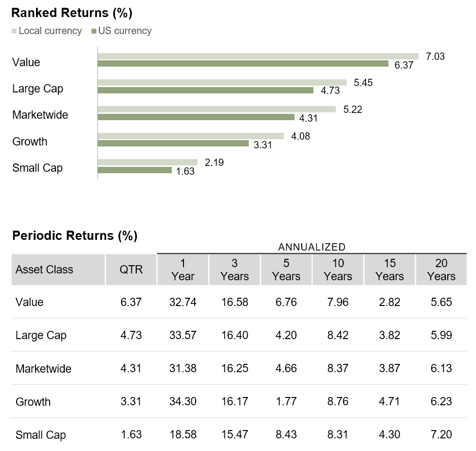Click Growth 1 Year return value 34.30

[183, 402]
